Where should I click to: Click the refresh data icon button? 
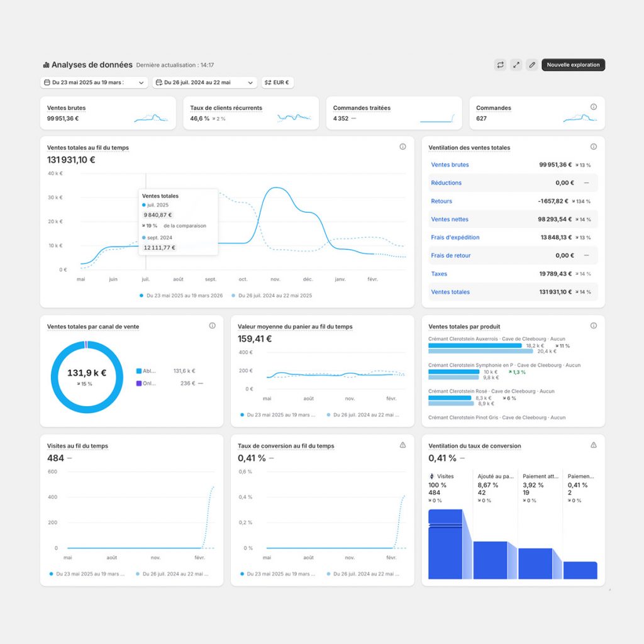click(x=500, y=65)
